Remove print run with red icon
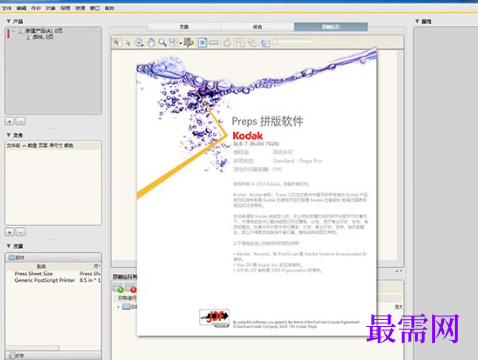The width and height of the screenshot is (478, 360). pyautogui.click(x=130, y=288)
